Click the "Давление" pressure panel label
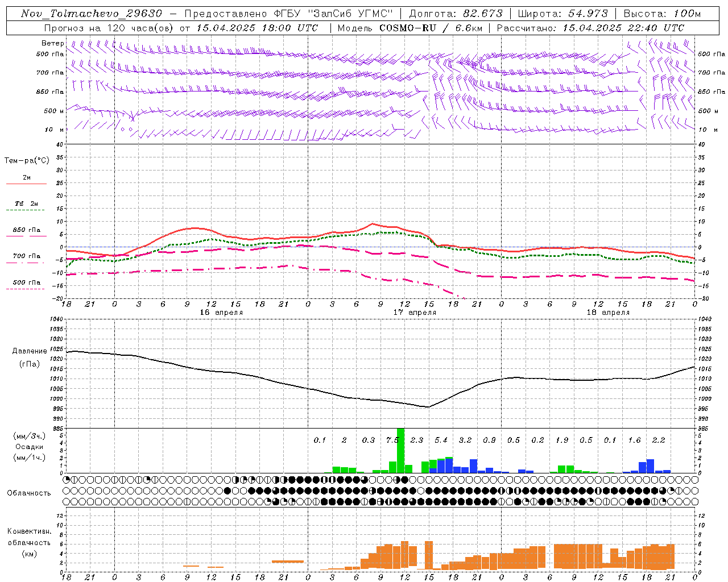Image resolution: width=728 pixels, height=582 pixels. tap(30, 351)
